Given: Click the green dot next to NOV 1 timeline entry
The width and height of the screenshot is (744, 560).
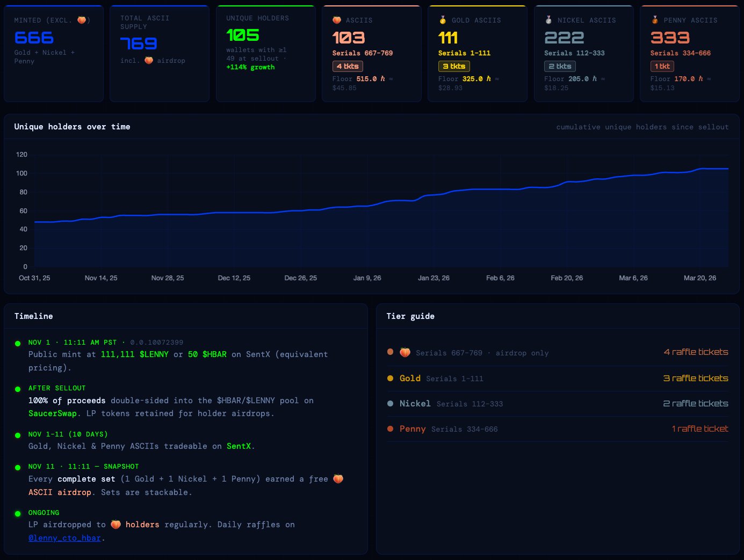Looking at the screenshot, I should [18, 343].
